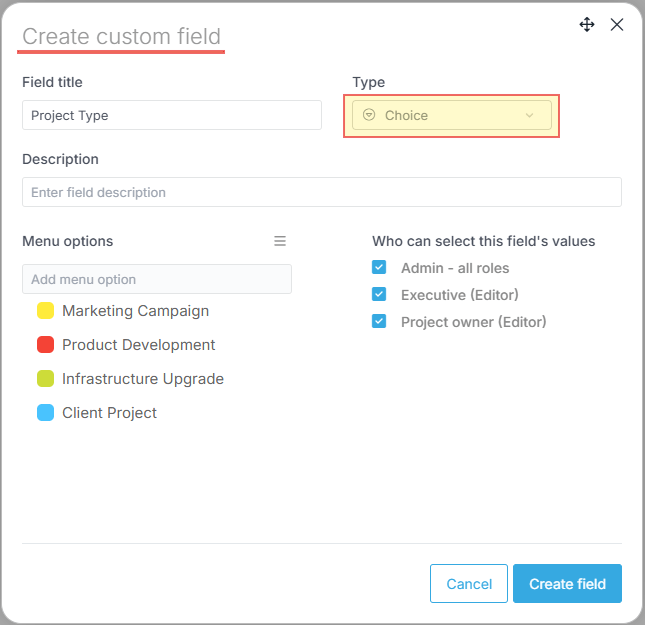
Task: Toggle Project owner (Editor) checkbox
Action: pyautogui.click(x=379, y=322)
